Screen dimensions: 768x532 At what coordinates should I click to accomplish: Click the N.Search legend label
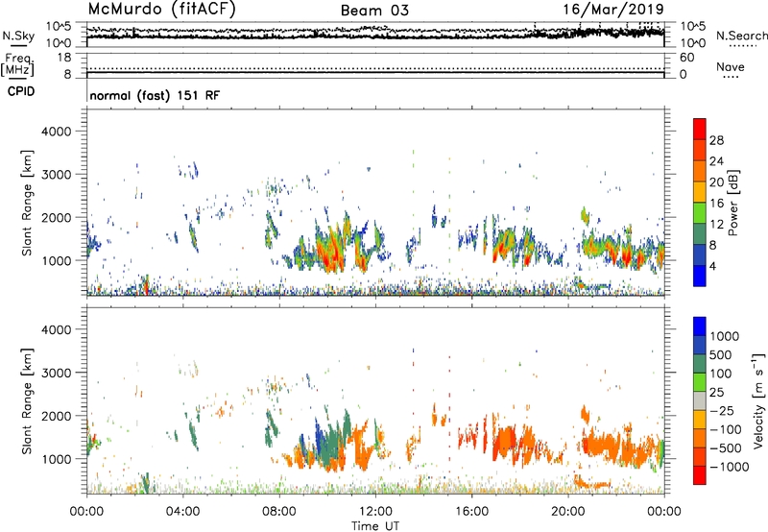[741, 36]
